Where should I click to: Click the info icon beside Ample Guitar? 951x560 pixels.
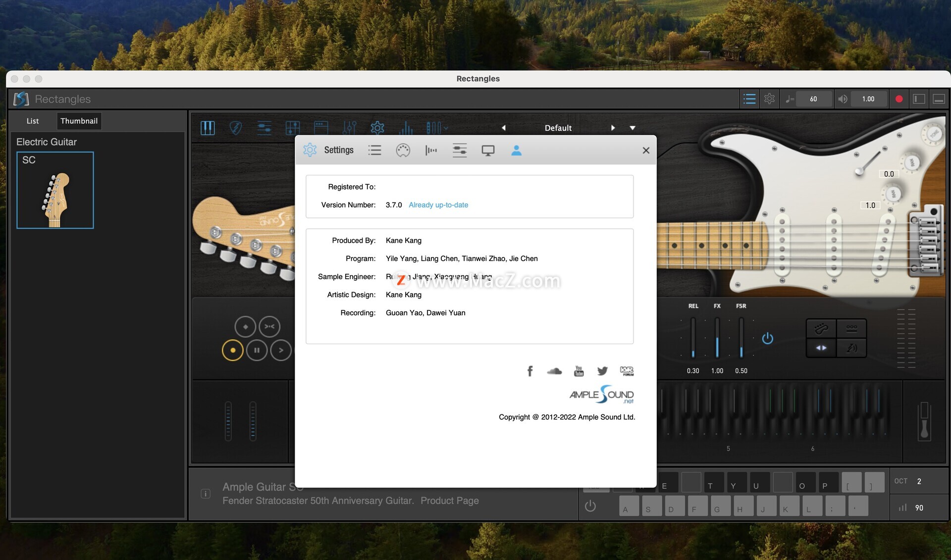point(206,494)
